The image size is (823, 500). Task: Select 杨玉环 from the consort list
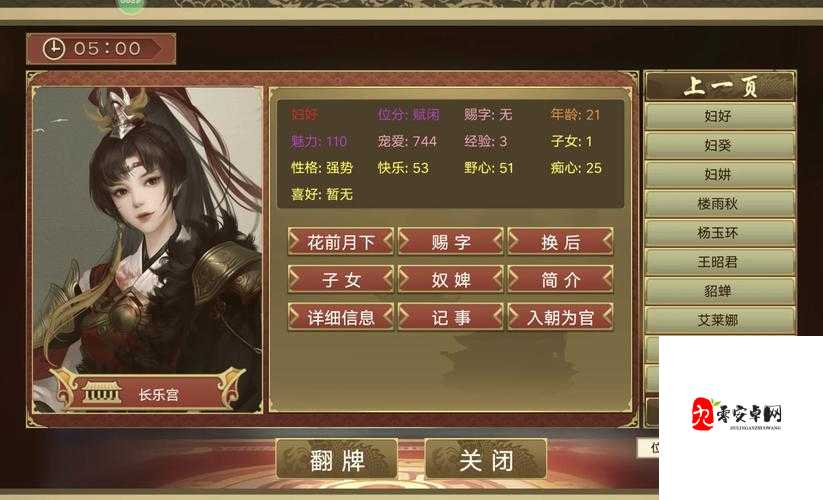(x=720, y=232)
